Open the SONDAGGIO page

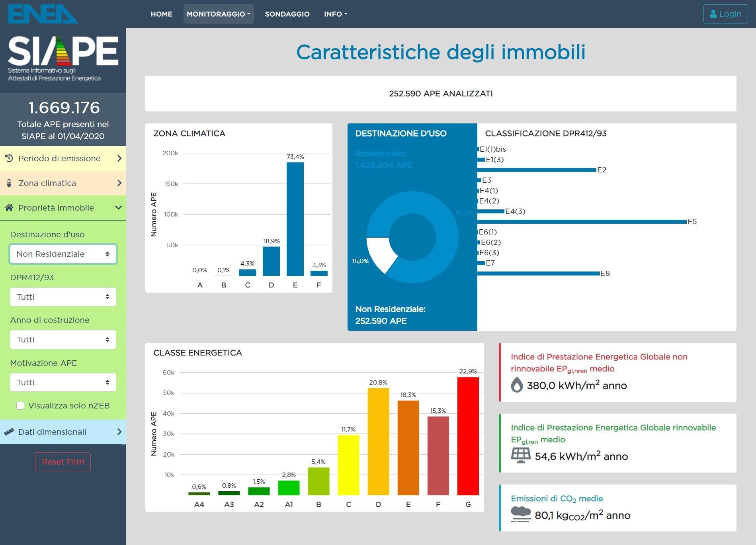click(287, 14)
